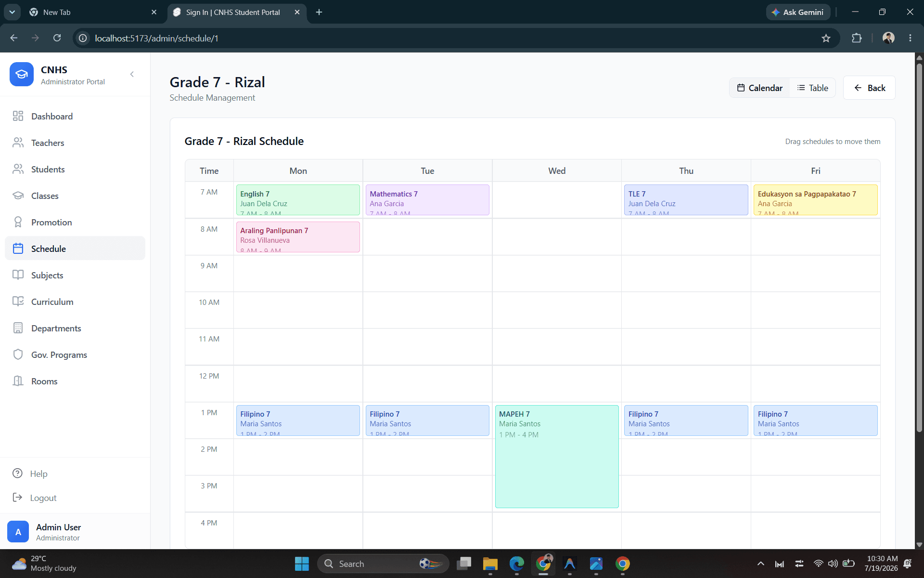Click the Departments building icon
The width and height of the screenshot is (924, 578).
[18, 328]
